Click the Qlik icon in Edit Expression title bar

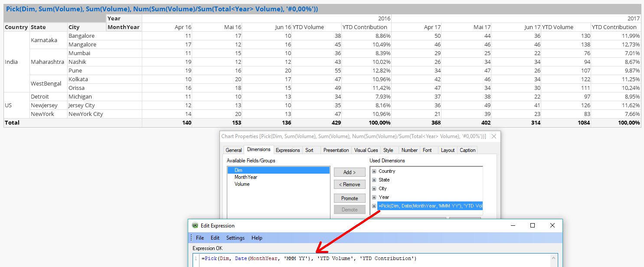click(x=195, y=225)
